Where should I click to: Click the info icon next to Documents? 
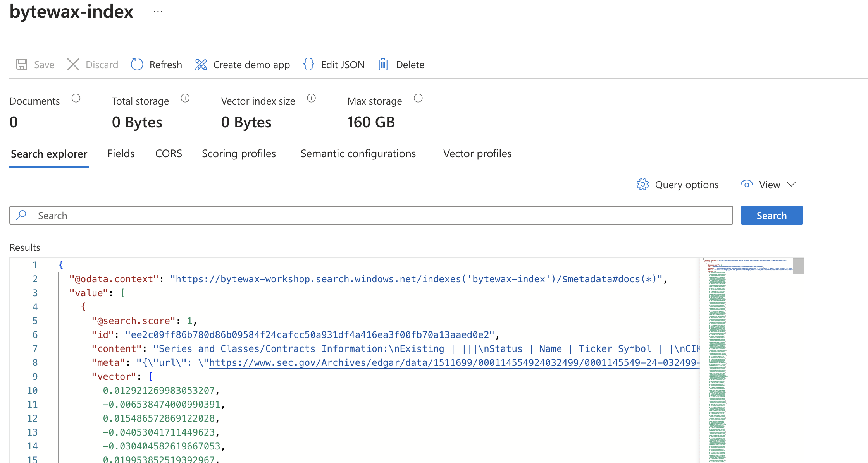[76, 98]
